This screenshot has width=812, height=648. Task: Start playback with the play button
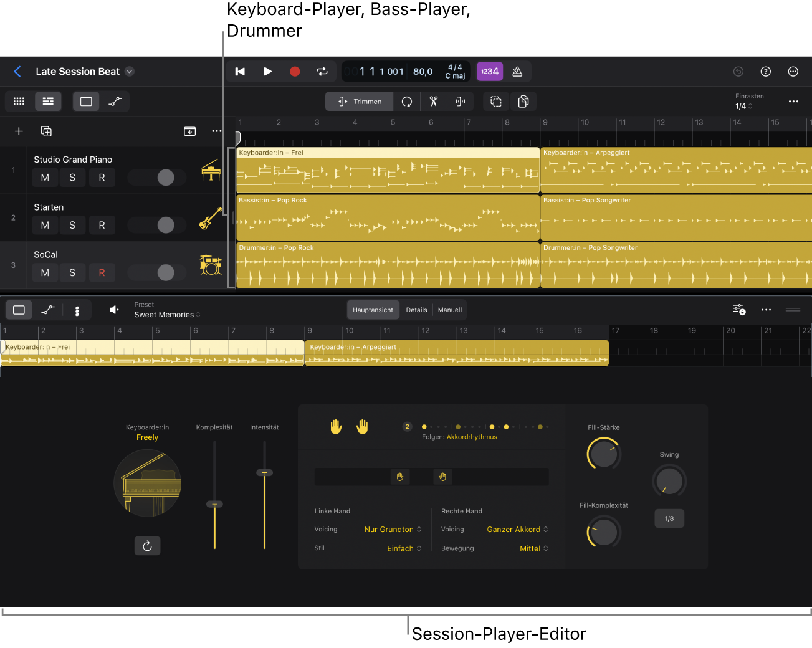267,72
